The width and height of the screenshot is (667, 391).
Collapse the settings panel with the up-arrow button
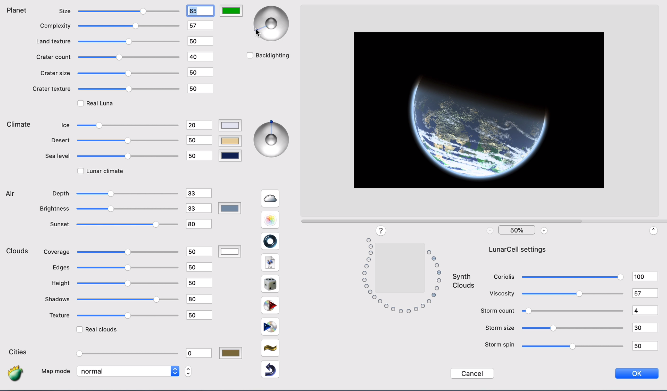coord(653,230)
